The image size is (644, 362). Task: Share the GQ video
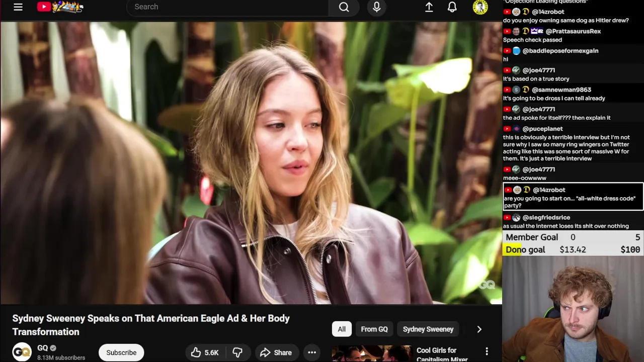[276, 352]
